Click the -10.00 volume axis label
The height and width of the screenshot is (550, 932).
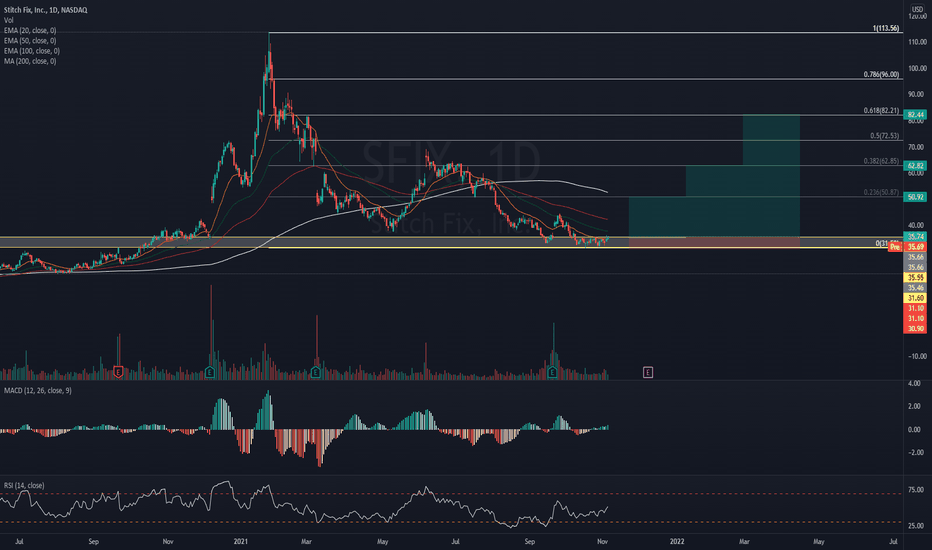(x=916, y=356)
